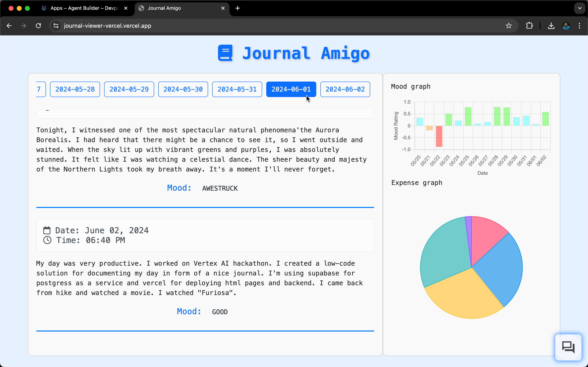The height and width of the screenshot is (367, 588).
Task: Reload the page
Action: click(x=38, y=26)
